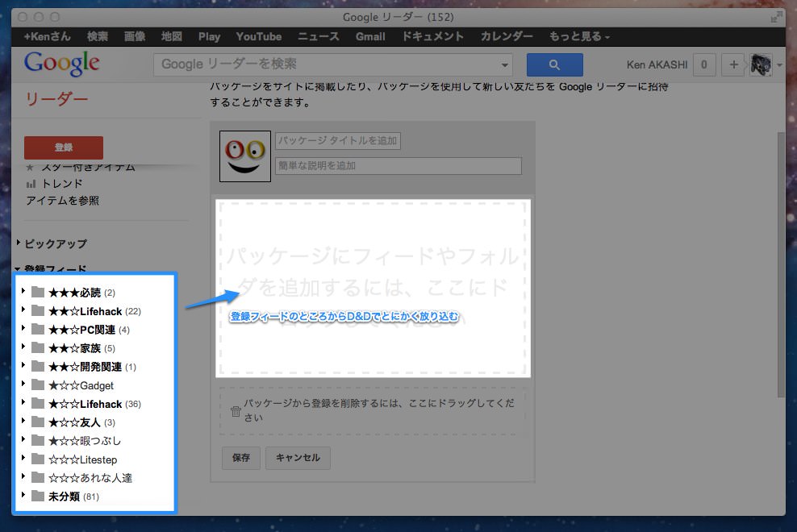Viewport: 797px width, 532px height.
Task: Expand the ★★☆PC関連 folder triangle
Action: point(23,328)
